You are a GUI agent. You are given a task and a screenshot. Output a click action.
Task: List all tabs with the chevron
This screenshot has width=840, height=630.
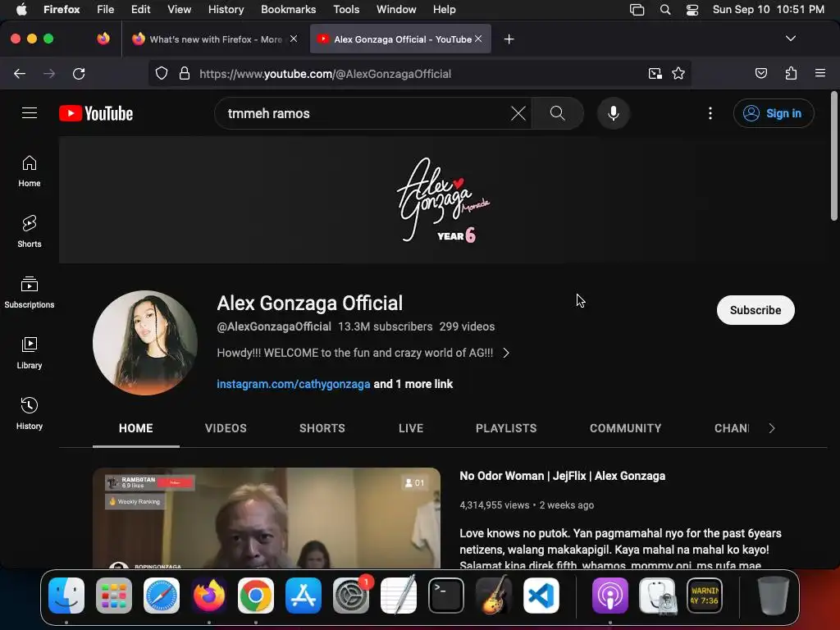[x=790, y=39]
